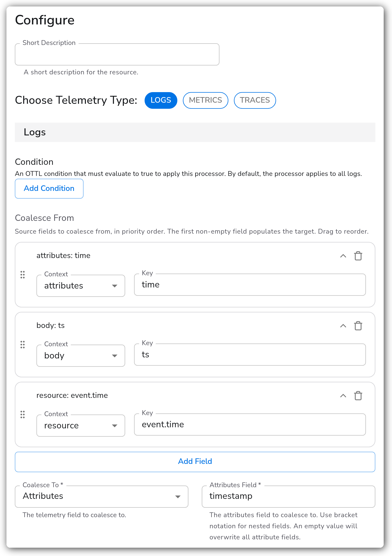
Task: Click the 'resource: event.time' card title
Action: tap(72, 395)
